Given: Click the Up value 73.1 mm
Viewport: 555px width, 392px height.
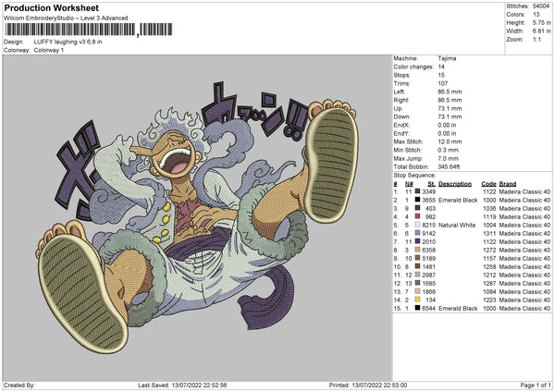Looking at the screenshot, I should tap(450, 108).
